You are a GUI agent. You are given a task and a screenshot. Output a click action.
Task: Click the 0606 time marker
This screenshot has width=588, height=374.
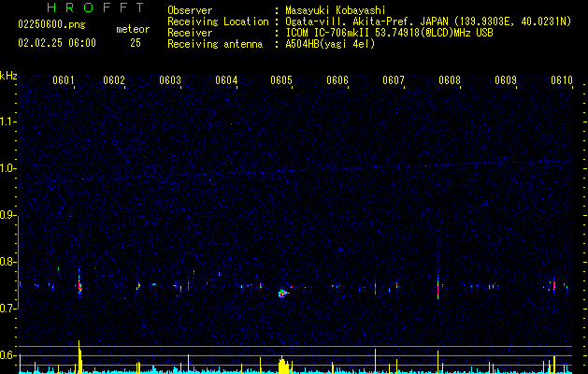(x=337, y=80)
